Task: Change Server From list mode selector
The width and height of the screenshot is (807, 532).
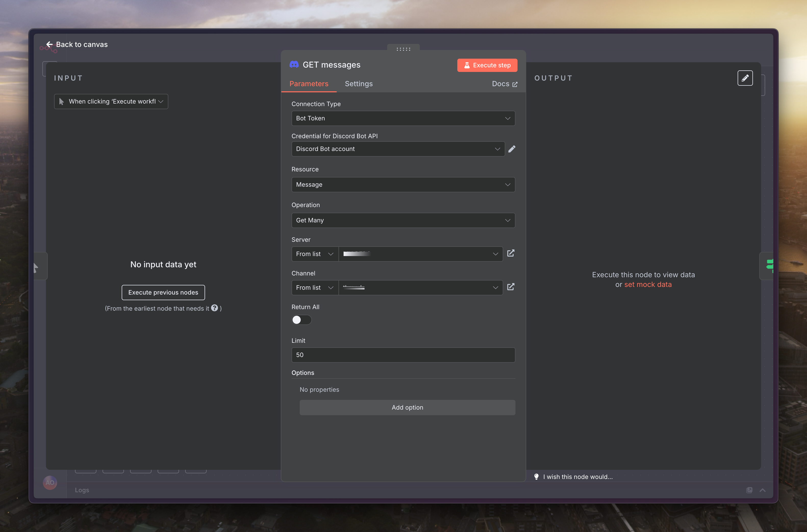Action: pyautogui.click(x=314, y=254)
